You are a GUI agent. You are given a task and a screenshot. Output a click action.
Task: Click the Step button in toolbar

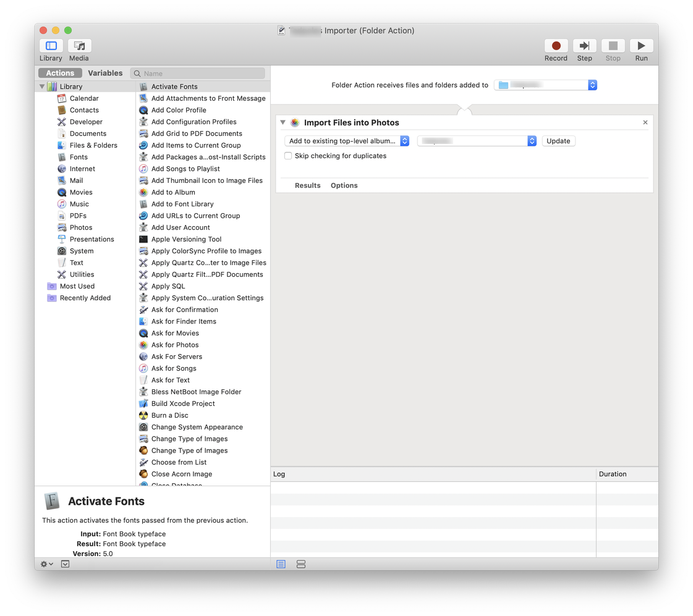(584, 46)
